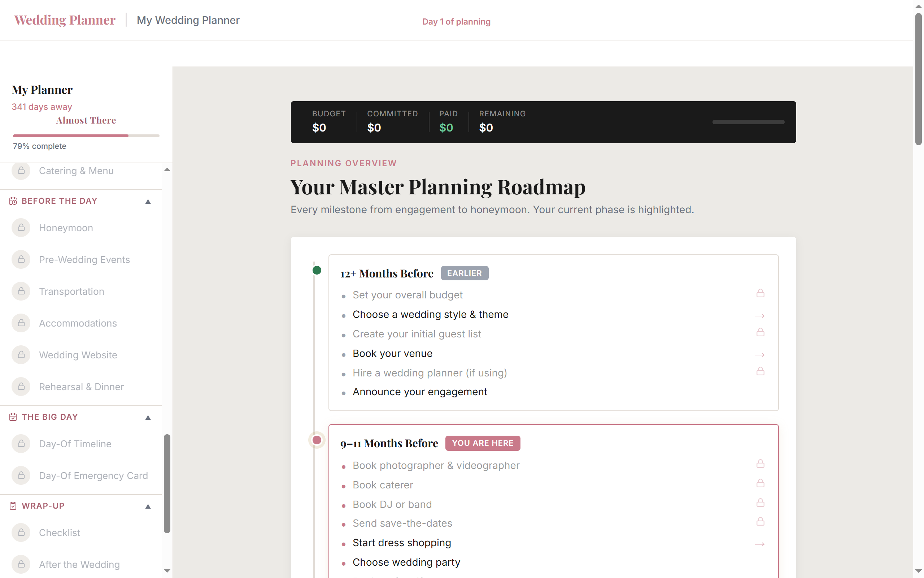Click the 79% complete label

tap(40, 146)
